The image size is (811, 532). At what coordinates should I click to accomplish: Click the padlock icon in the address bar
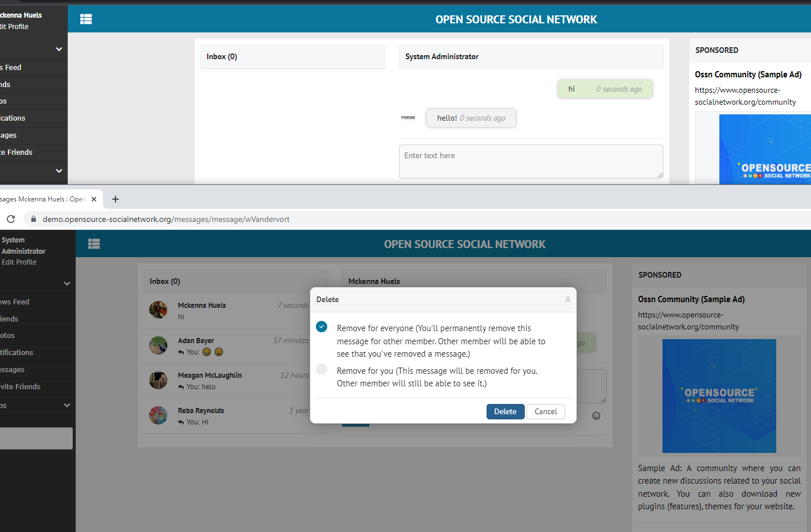33,218
